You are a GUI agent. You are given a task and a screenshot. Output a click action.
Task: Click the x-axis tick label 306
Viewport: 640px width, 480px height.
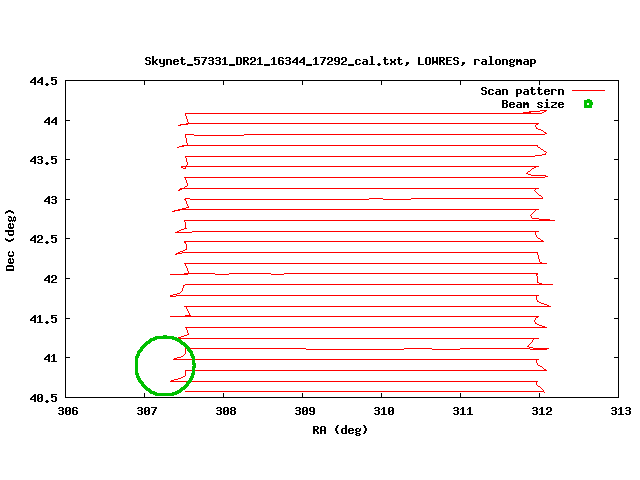tap(68, 411)
